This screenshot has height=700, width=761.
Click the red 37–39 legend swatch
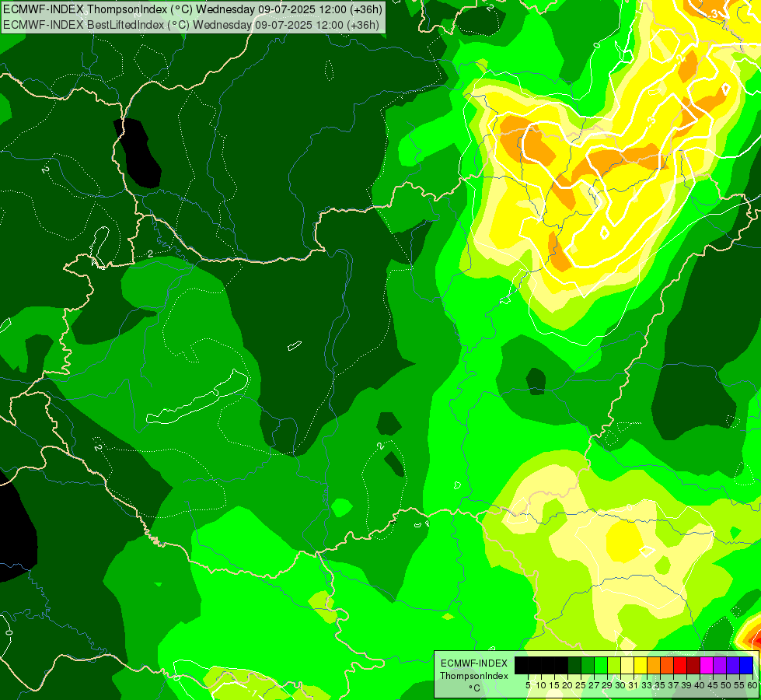coord(679,666)
